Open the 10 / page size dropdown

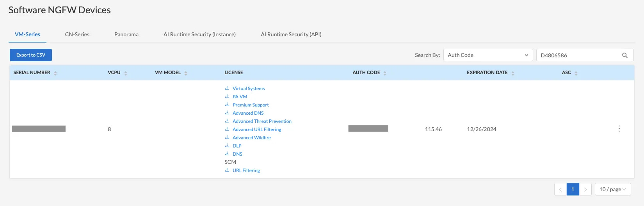click(x=613, y=189)
